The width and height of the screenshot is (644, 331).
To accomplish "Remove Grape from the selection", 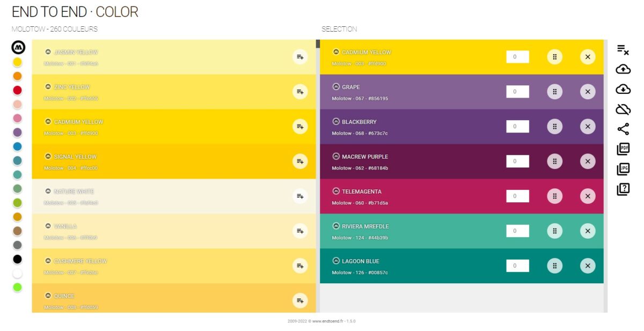I will point(588,92).
